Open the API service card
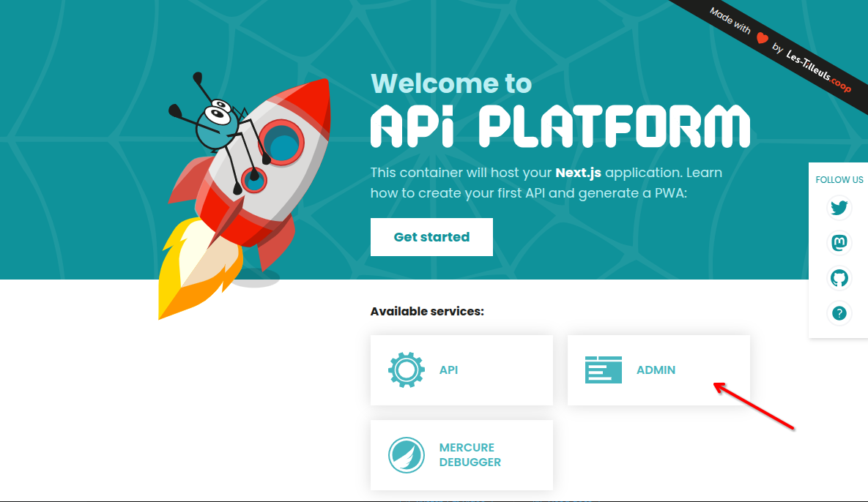868x502 pixels. coord(461,370)
